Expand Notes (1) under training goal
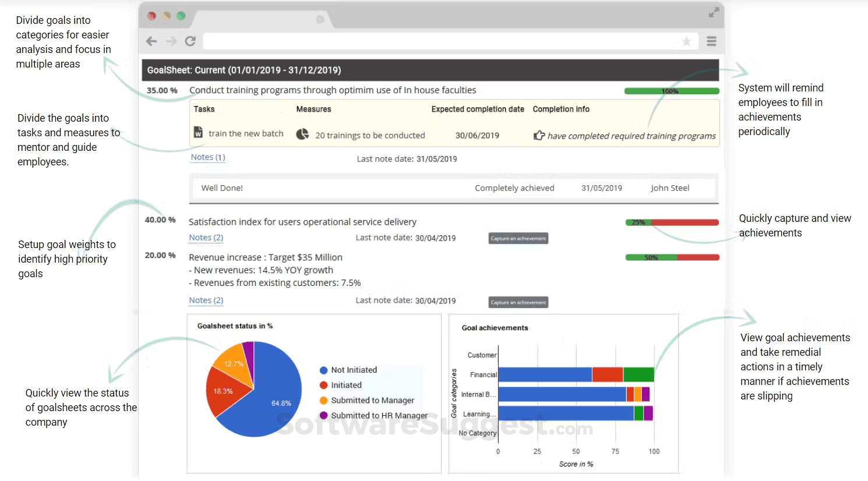 coord(208,157)
